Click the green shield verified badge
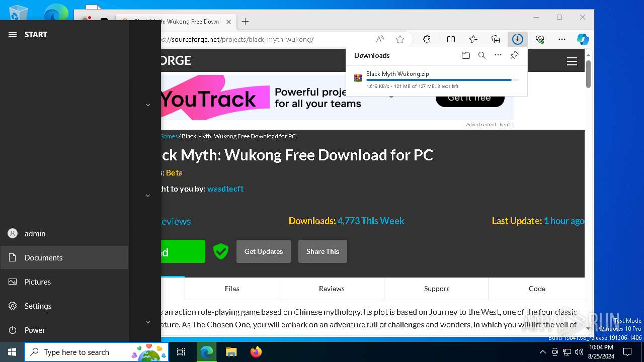This screenshot has width=644, height=362. (221, 251)
